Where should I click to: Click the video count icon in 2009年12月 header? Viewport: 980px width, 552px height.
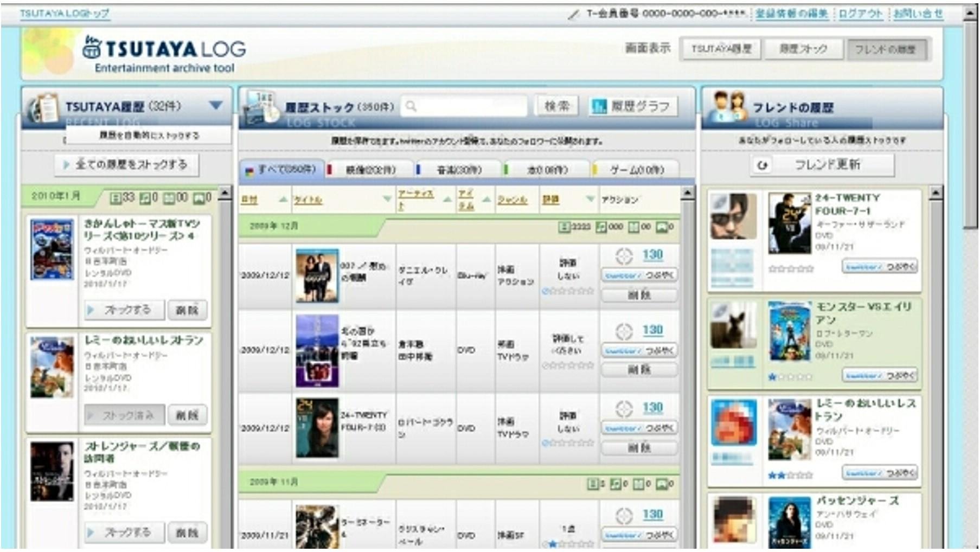[564, 227]
